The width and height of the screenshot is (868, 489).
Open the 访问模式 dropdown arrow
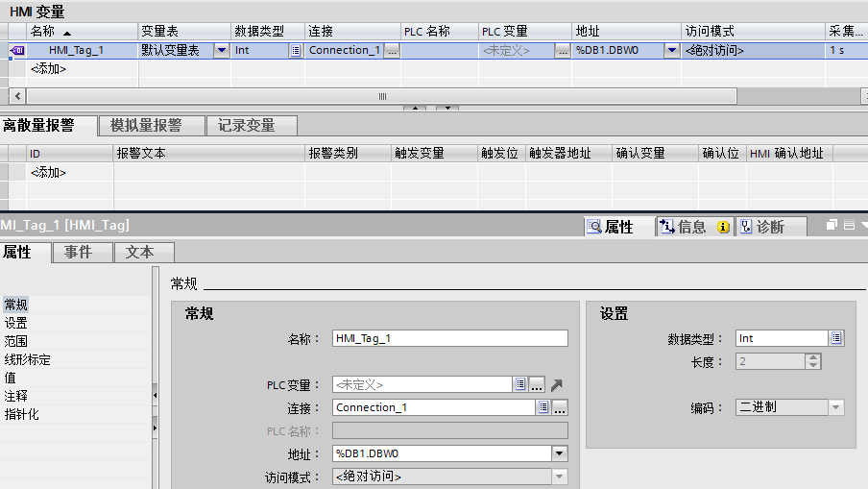pyautogui.click(x=560, y=477)
